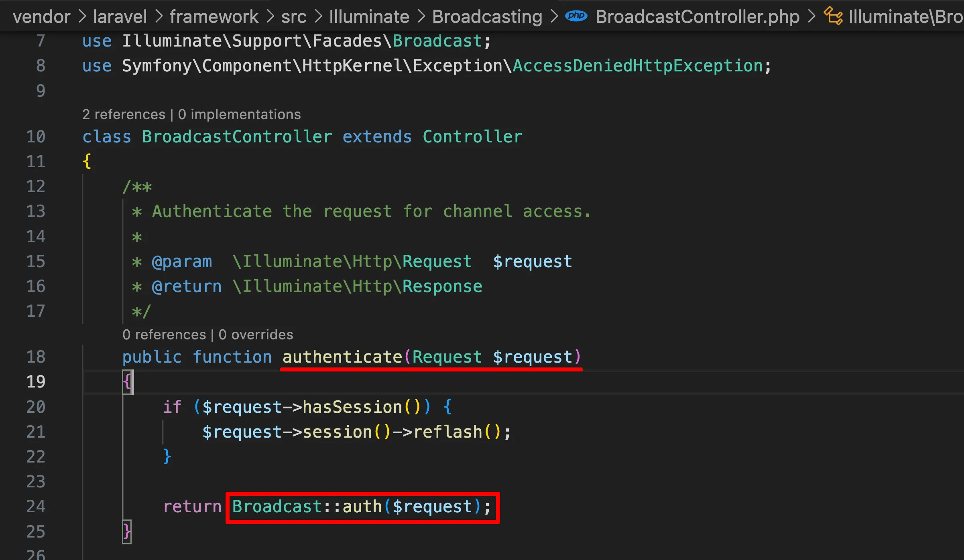Open the framework breadcrumb segment
Viewport: 964px width, 560px height.
214,16
